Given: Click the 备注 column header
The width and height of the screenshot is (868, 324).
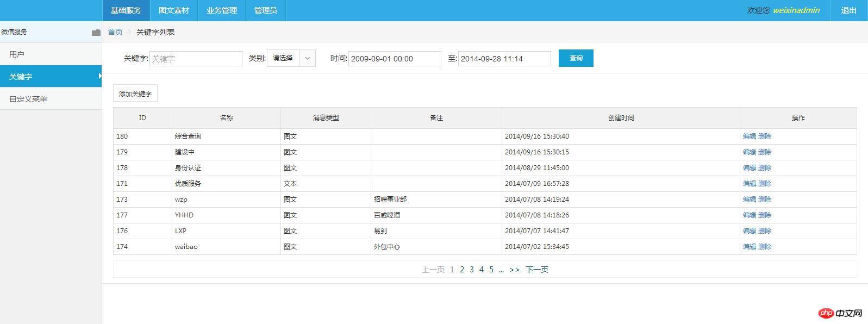Looking at the screenshot, I should click(x=436, y=118).
